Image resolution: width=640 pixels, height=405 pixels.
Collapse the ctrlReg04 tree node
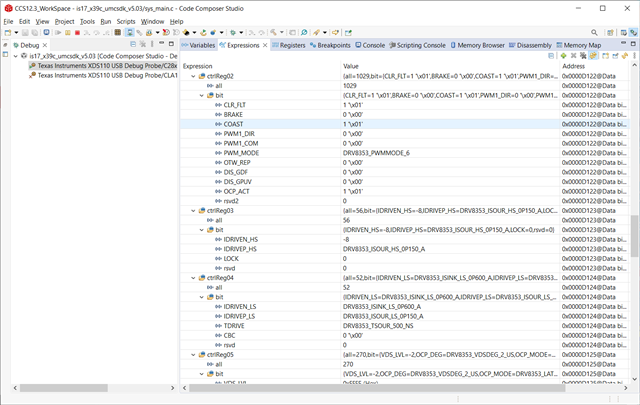click(x=193, y=278)
